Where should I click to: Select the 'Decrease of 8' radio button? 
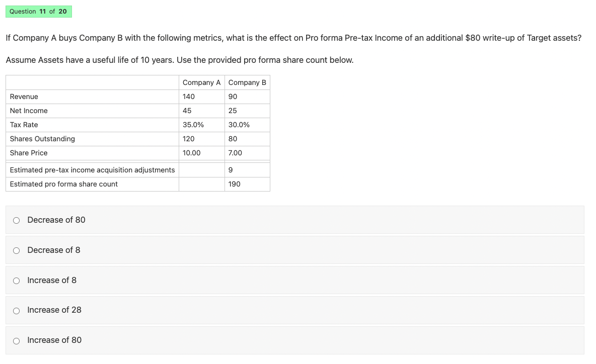16,250
